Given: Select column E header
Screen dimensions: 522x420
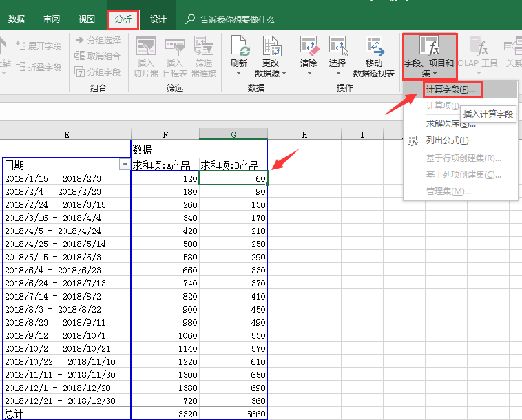Looking at the screenshot, I should click(x=67, y=134).
